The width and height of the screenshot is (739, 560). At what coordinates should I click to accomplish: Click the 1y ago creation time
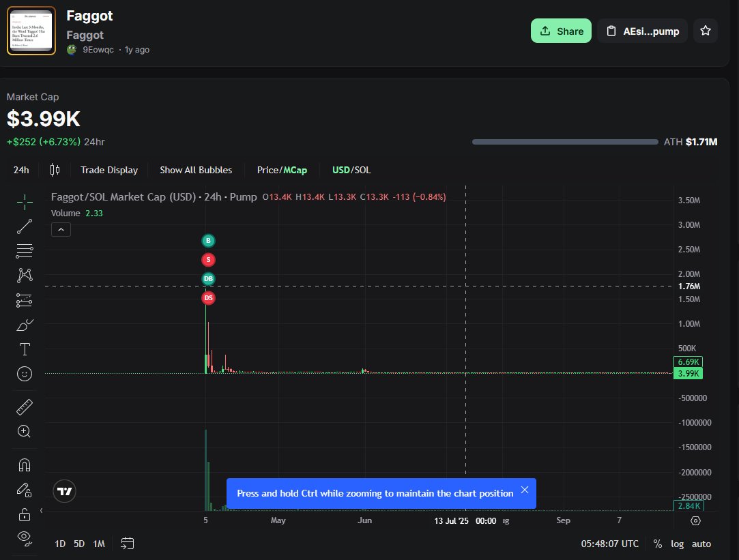136,50
